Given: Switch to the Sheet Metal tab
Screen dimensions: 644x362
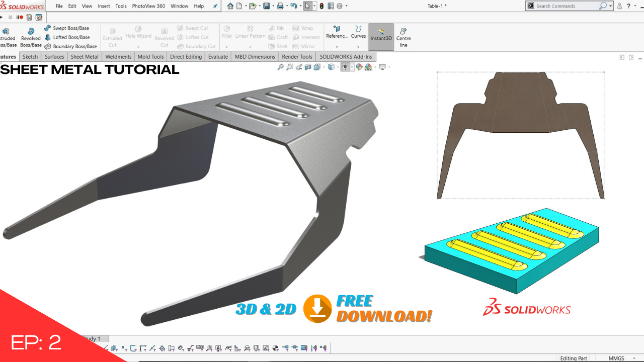Looking at the screenshot, I should pos(85,57).
